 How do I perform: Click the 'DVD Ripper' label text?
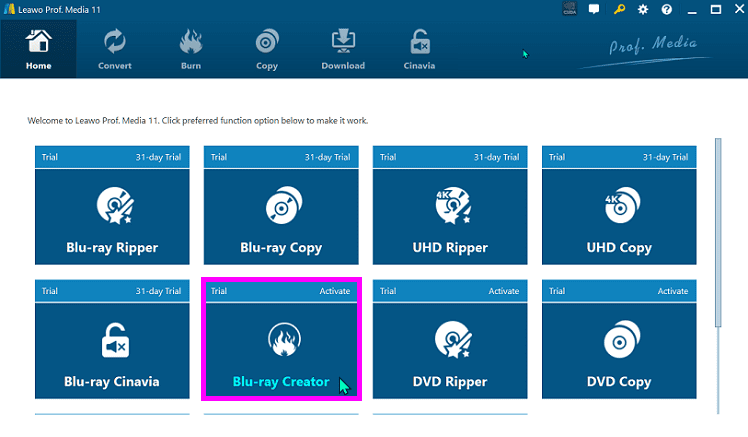click(x=450, y=382)
